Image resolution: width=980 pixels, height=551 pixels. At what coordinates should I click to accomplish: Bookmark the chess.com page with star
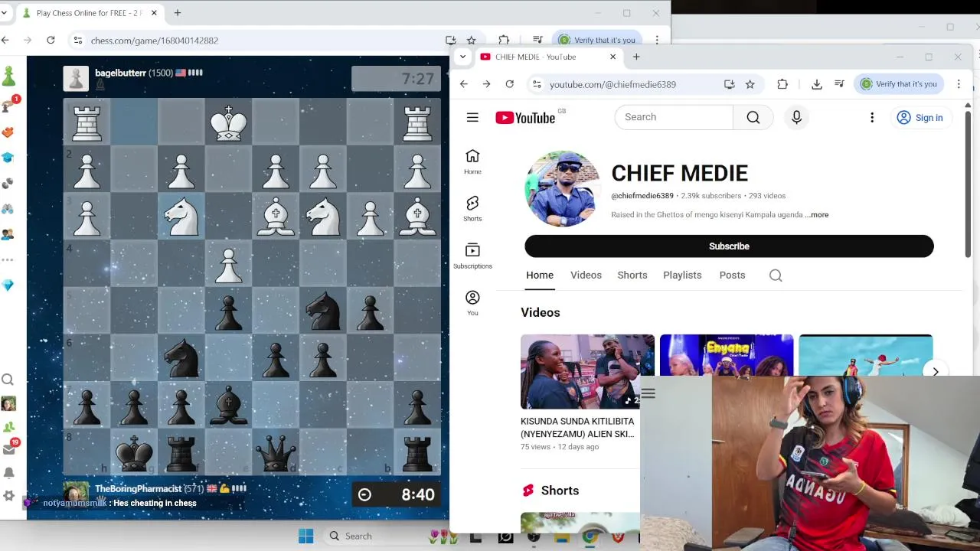pyautogui.click(x=471, y=40)
